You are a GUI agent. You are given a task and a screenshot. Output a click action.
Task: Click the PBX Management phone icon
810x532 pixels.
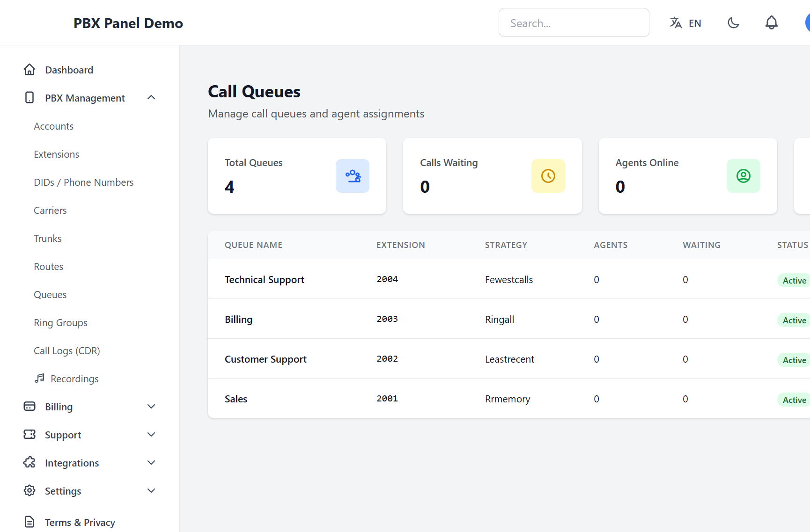coord(29,97)
